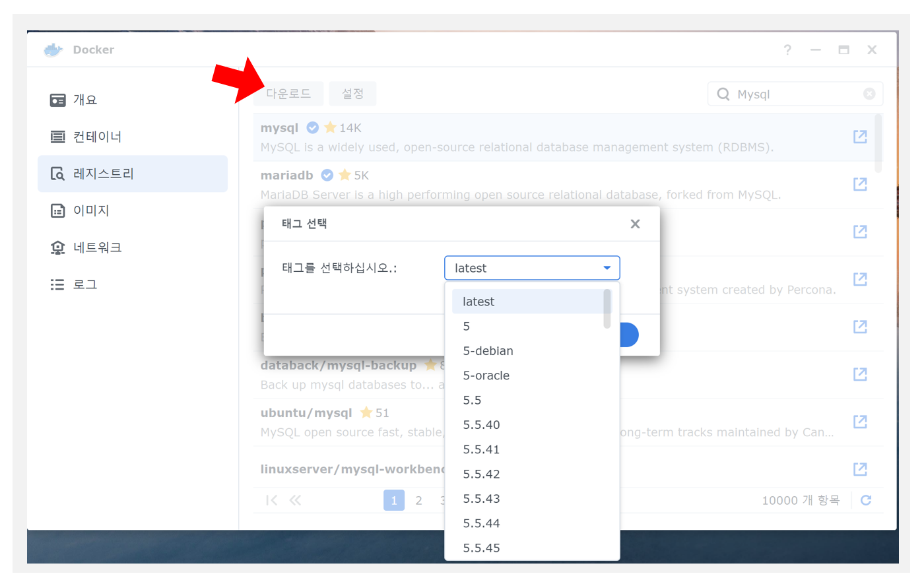Go back several pages with double-arrow icon
Image resolution: width=924 pixels, height=582 pixels.
(295, 500)
